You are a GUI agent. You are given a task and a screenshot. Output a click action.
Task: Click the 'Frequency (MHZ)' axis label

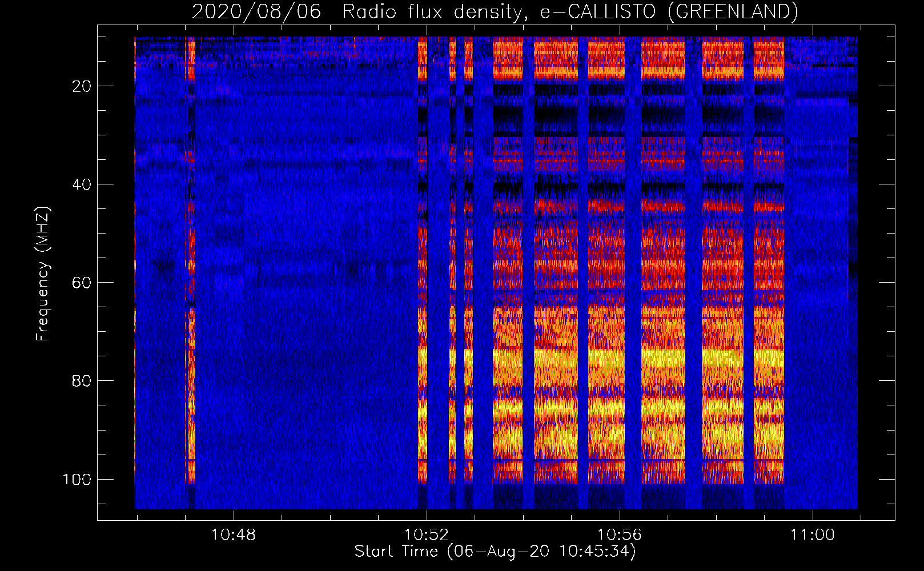click(43, 274)
